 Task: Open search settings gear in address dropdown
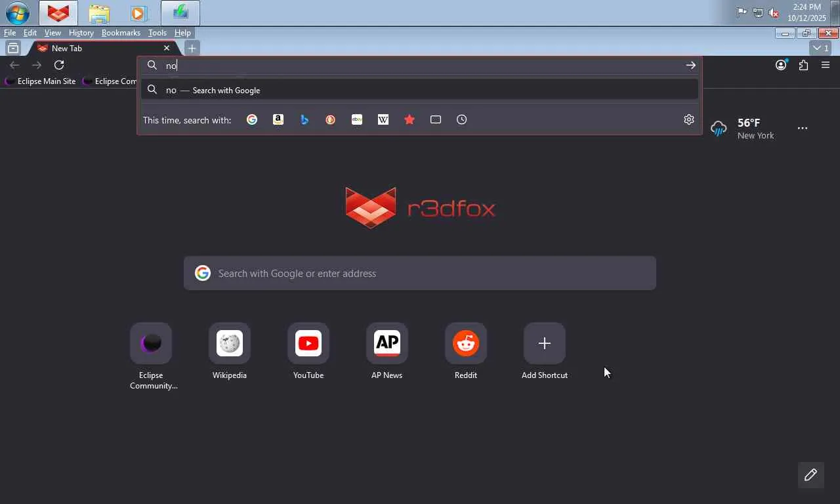click(689, 119)
